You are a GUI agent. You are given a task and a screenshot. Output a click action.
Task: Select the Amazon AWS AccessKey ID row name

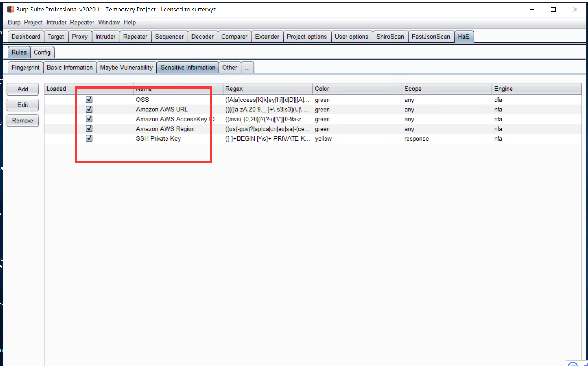175,119
